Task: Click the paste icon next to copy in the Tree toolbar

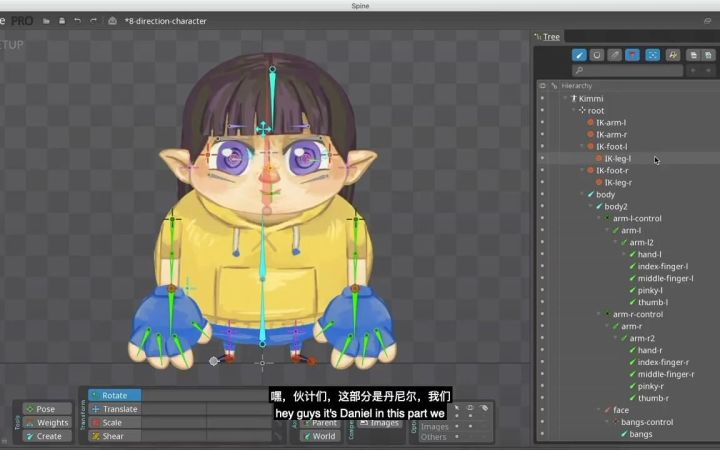Action: pyautogui.click(x=708, y=55)
